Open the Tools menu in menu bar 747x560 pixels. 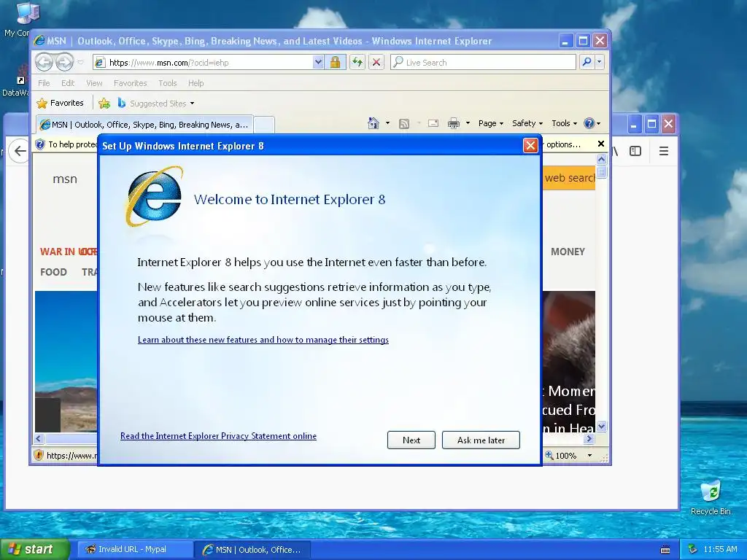pos(168,83)
